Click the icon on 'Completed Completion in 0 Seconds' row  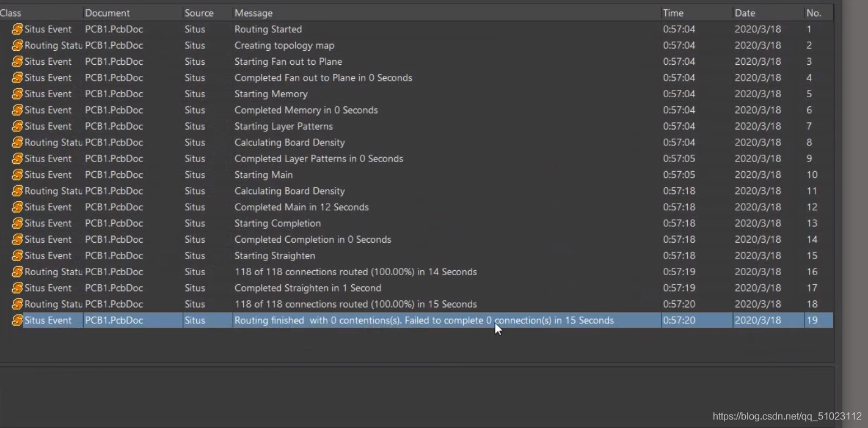[x=18, y=240]
